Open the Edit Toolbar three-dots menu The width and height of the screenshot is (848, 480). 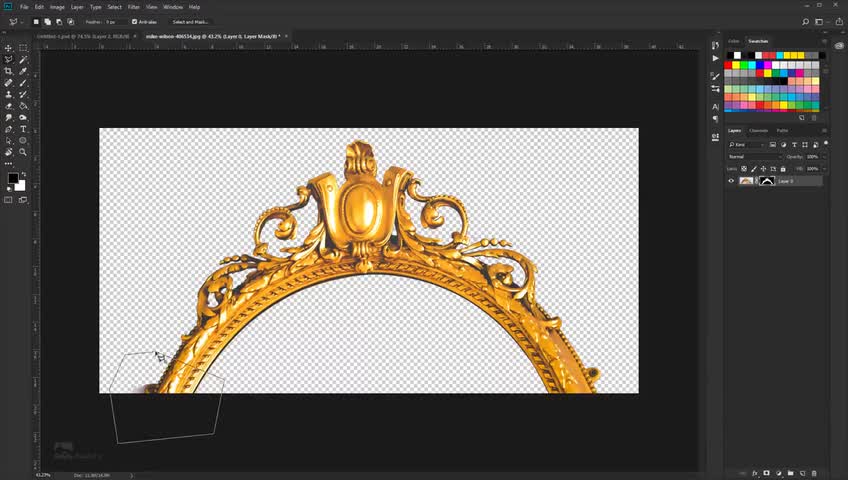(x=8, y=163)
